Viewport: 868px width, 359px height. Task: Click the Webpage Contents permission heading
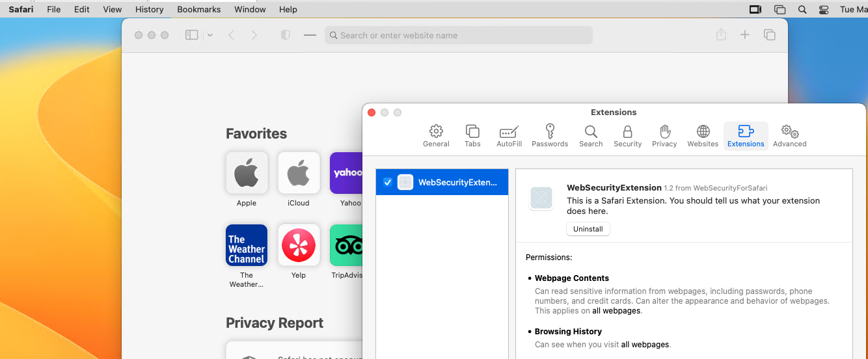[x=572, y=278]
